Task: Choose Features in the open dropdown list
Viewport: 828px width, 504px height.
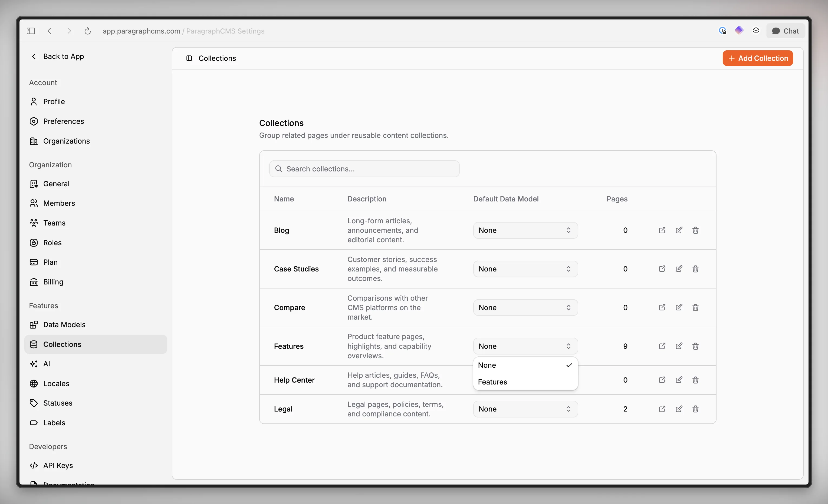Action: pos(525,382)
